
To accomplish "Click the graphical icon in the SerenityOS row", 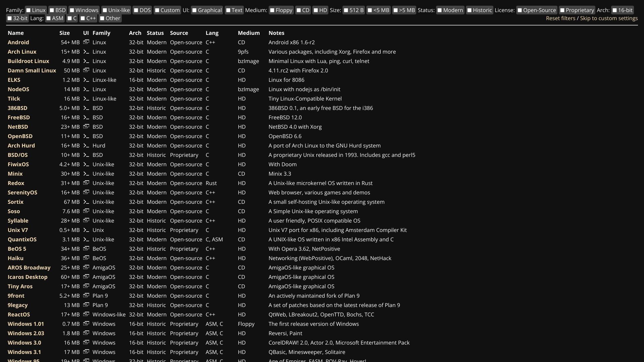I will click(x=86, y=192).
